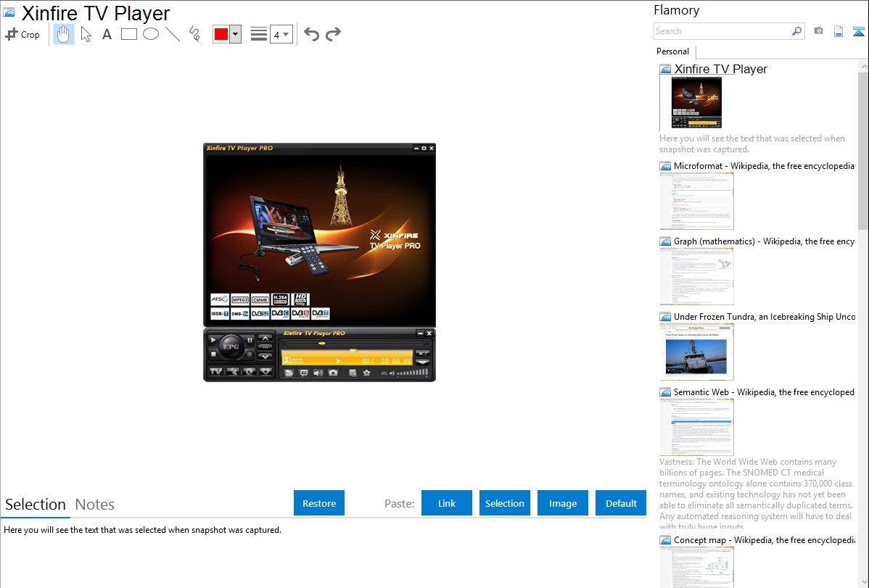This screenshot has height=588, width=869.
Task: Redo the last undone edit
Action: [x=333, y=34]
